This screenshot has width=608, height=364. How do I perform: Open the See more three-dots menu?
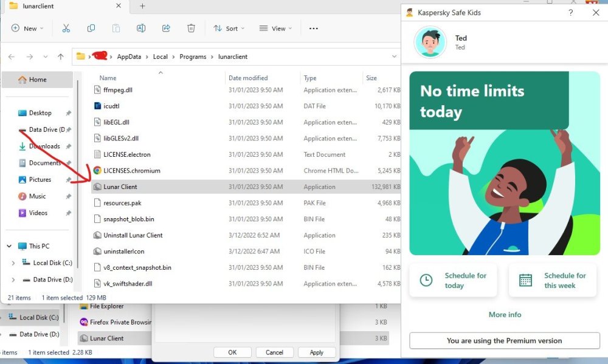(314, 29)
